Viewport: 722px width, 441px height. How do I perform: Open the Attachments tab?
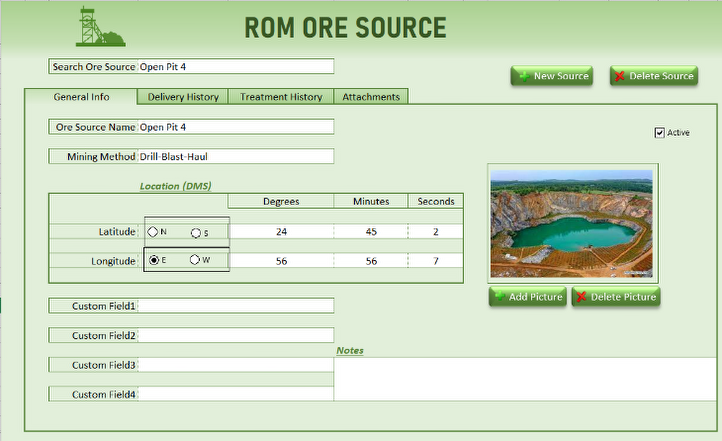point(371,97)
